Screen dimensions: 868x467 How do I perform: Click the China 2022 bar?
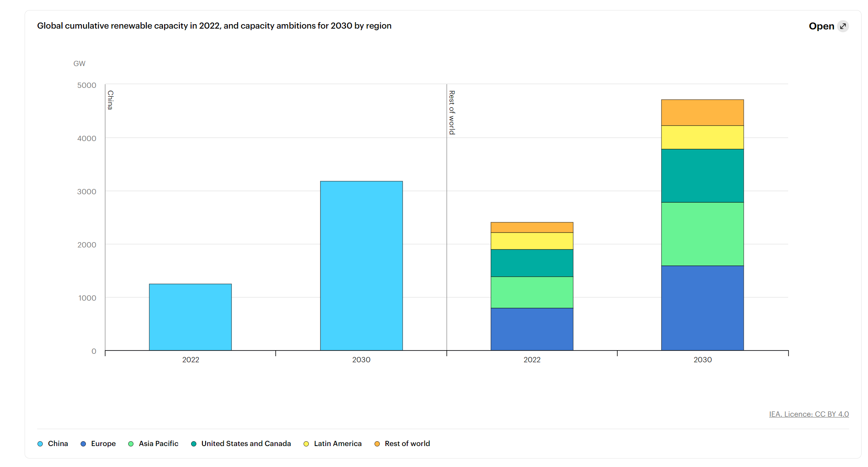coord(190,317)
